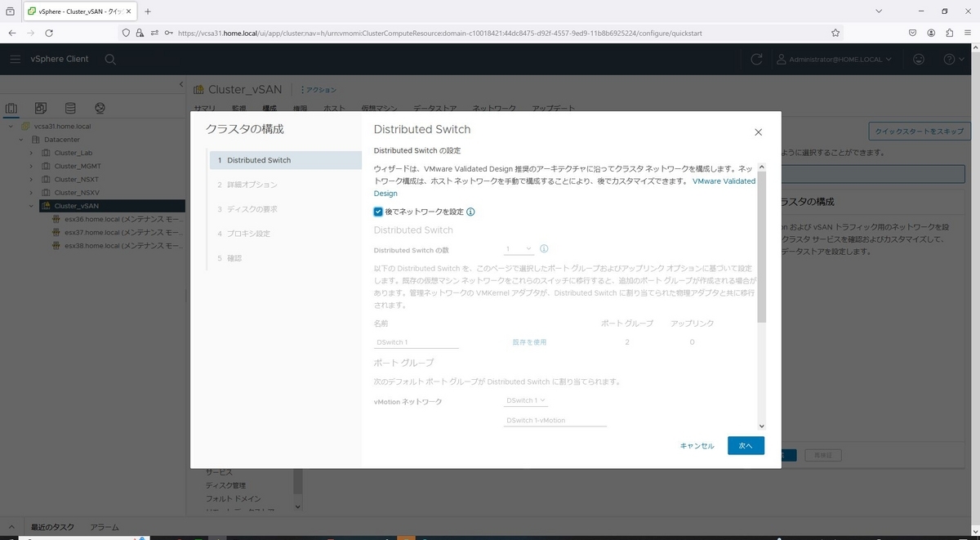Select ディスク管理 in the configure menu
Image resolution: width=980 pixels, height=540 pixels.
tap(225, 485)
